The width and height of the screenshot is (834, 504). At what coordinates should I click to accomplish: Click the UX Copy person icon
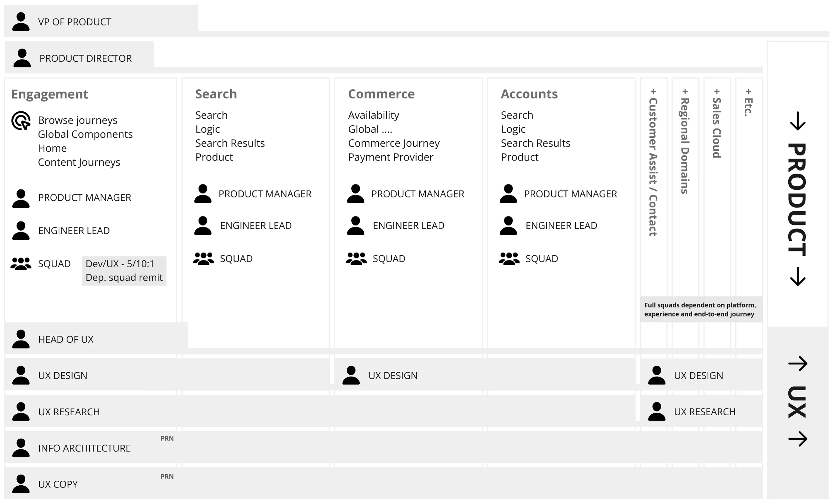(x=21, y=484)
